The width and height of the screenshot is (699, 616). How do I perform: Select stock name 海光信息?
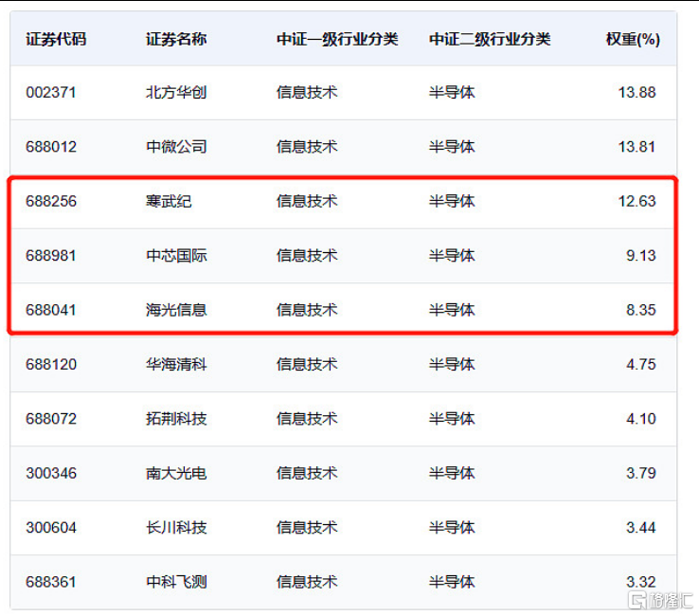click(176, 310)
